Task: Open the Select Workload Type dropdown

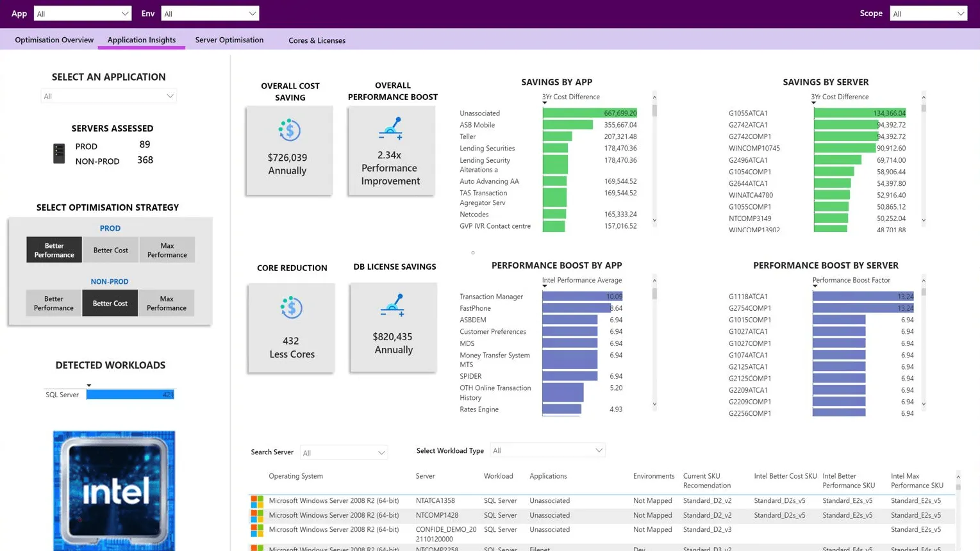Action: coord(547,450)
